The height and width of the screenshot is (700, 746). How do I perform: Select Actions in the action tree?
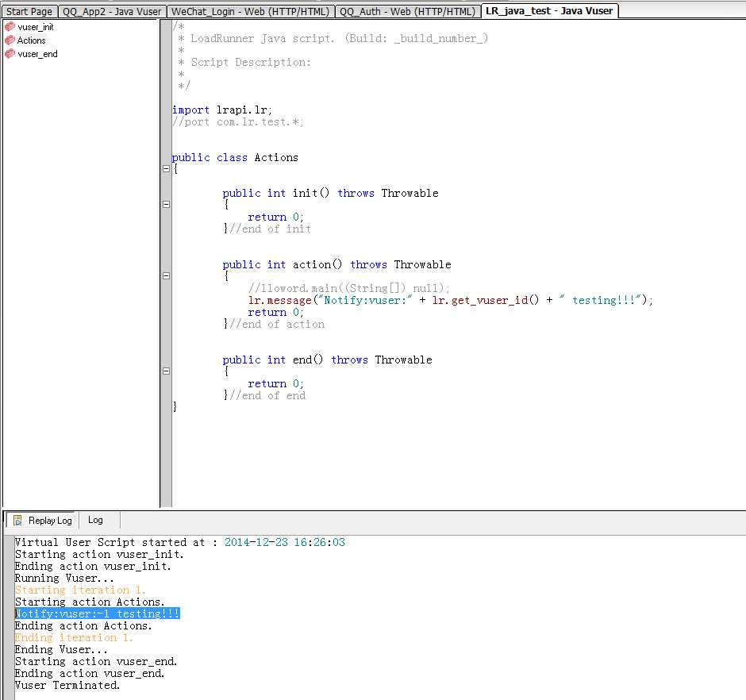32,40
